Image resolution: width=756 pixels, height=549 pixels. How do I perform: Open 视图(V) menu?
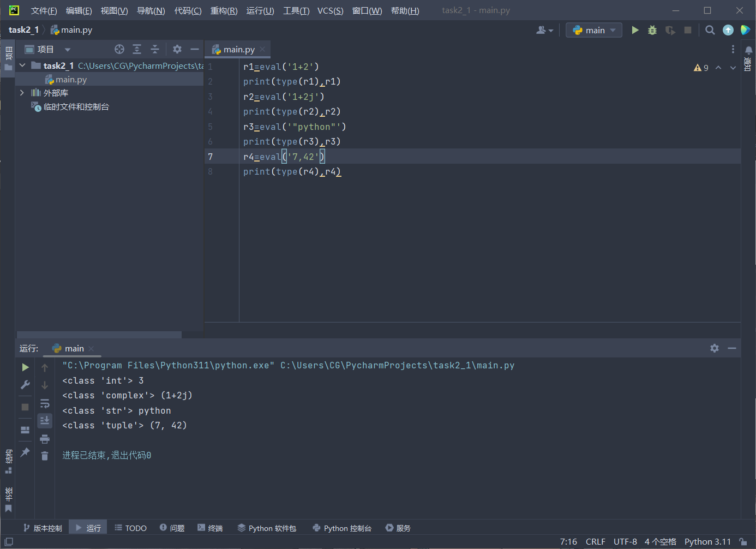[x=114, y=10]
